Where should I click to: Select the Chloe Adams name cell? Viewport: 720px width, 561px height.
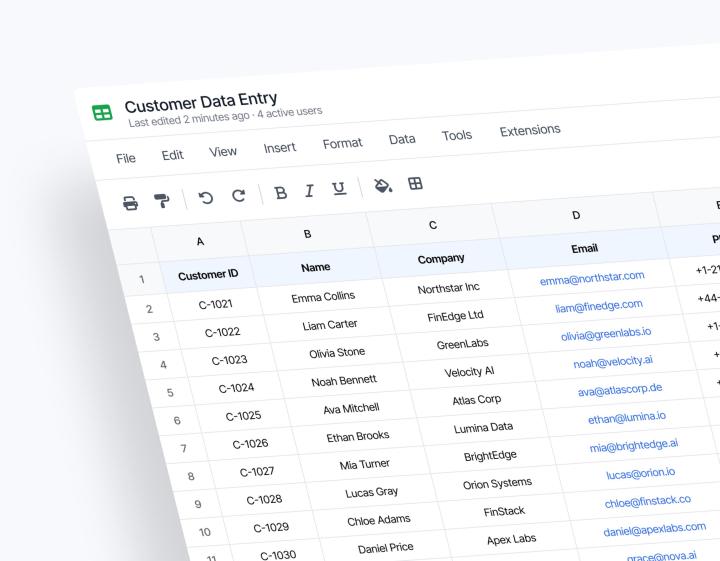[x=378, y=520]
